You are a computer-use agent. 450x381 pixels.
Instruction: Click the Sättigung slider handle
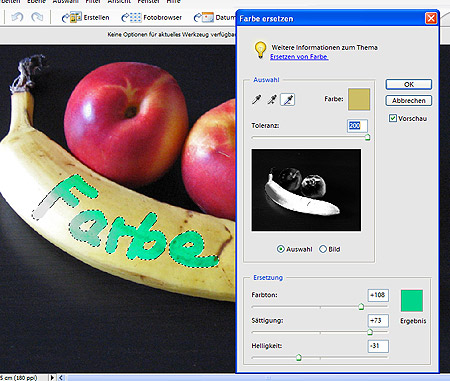click(370, 332)
